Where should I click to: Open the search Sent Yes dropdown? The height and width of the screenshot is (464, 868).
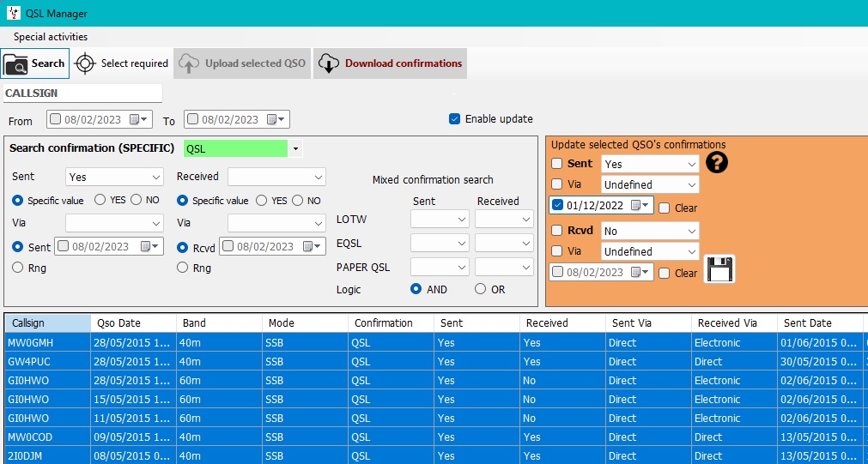(114, 177)
